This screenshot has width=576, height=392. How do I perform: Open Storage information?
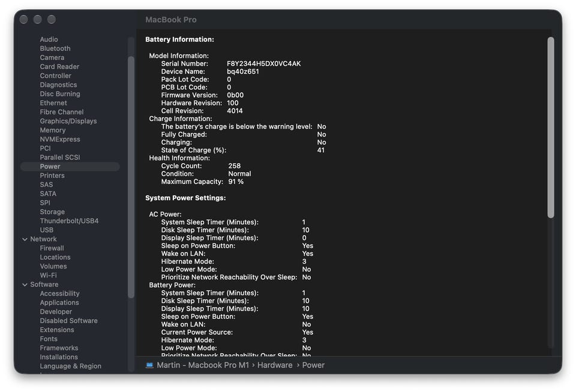[52, 212]
